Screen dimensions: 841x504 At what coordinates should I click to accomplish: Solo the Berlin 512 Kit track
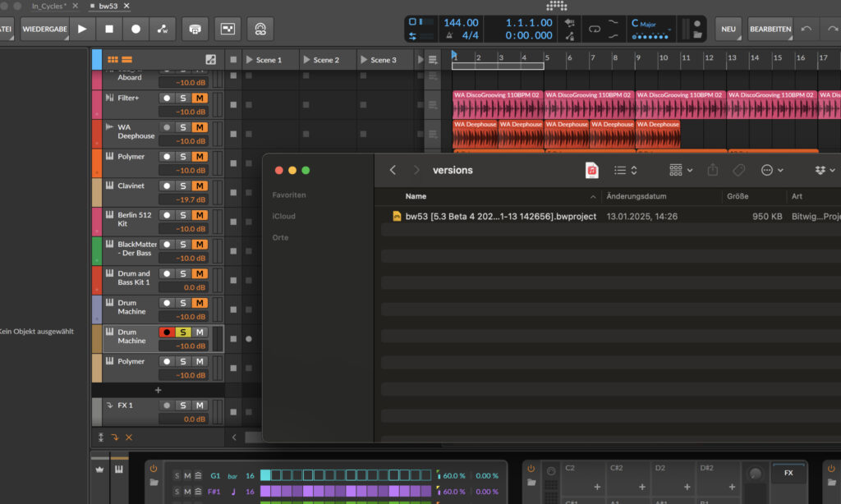tap(183, 215)
